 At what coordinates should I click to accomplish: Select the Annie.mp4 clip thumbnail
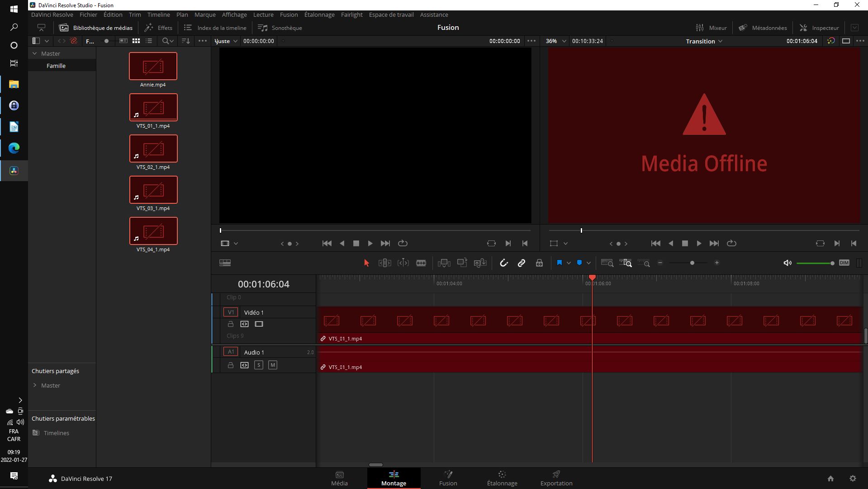(153, 66)
